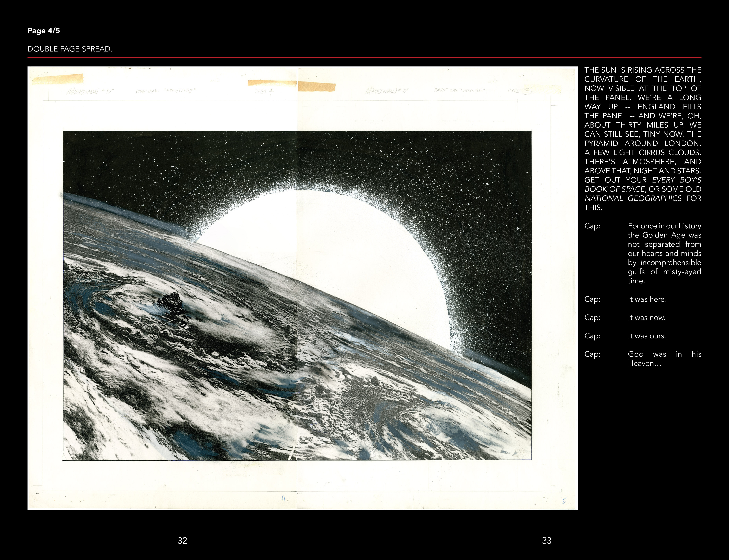Click the 'THE SUN IS RISING' script paragraph
This screenshot has height=560, width=729.
click(x=643, y=139)
